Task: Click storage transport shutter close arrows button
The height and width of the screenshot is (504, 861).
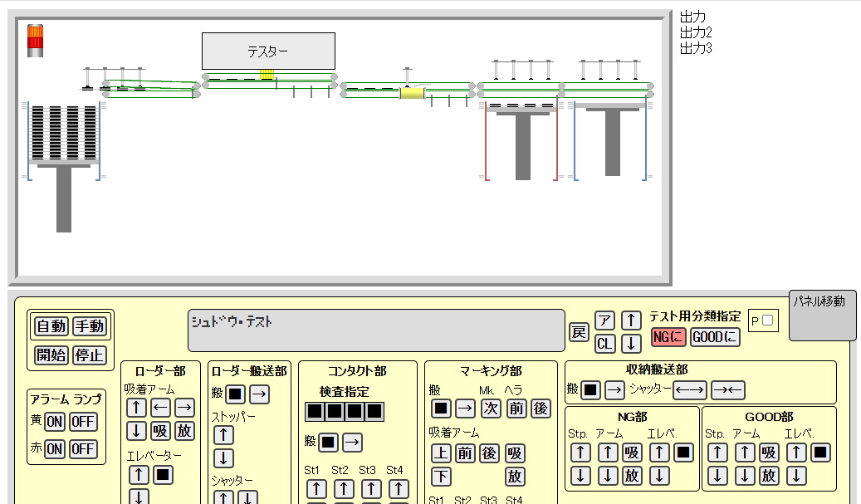Action: 728,389
